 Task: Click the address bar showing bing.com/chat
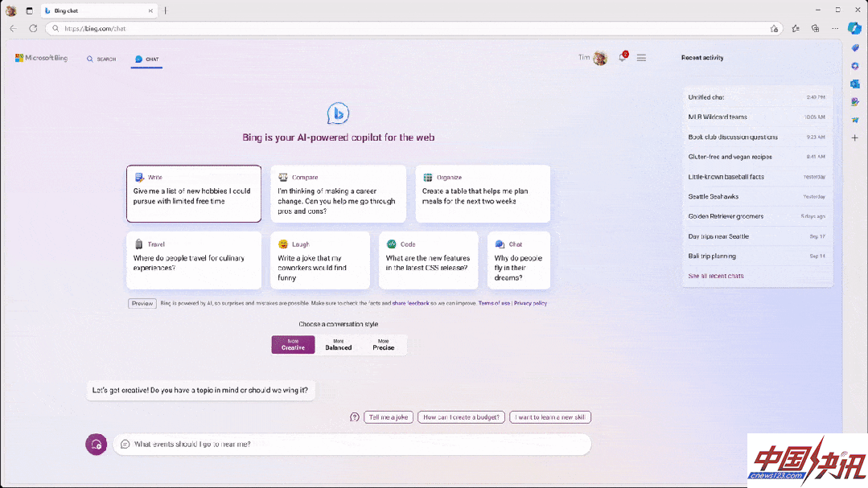414,28
